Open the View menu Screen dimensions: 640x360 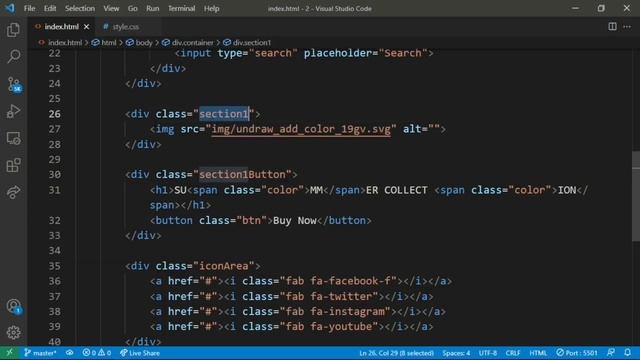click(x=111, y=8)
